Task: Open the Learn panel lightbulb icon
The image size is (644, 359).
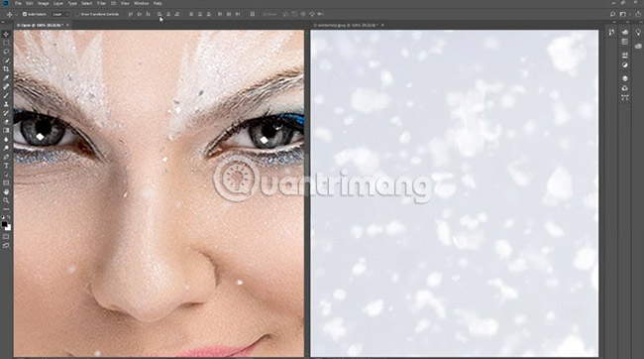Action: click(638, 32)
